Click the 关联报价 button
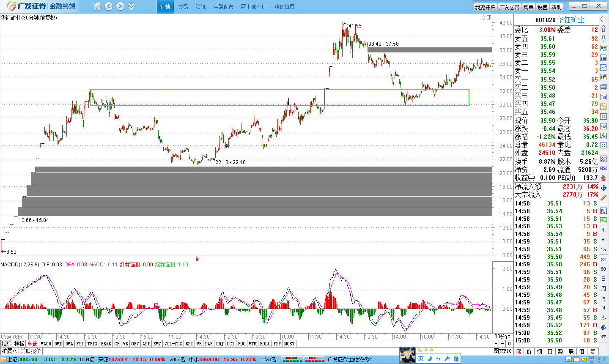The image size is (609, 364). point(30,351)
